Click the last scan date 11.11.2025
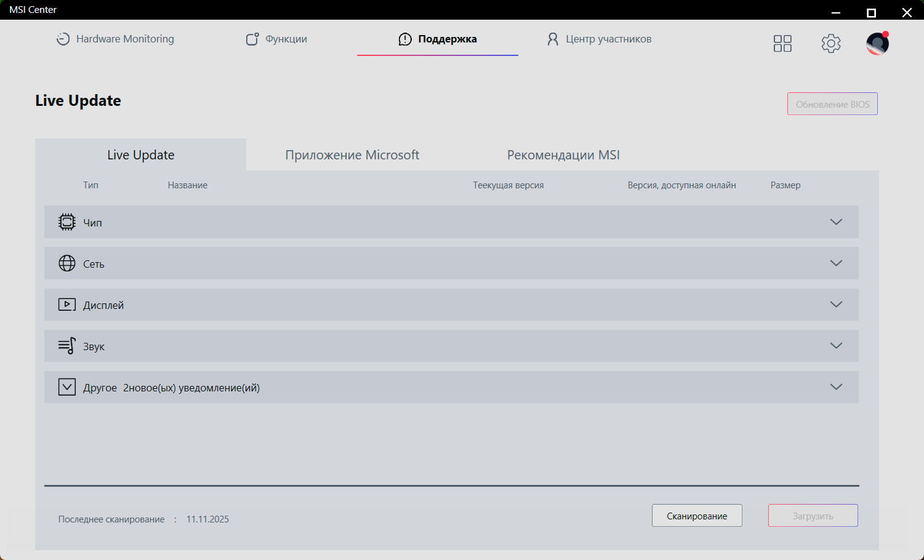Image resolution: width=924 pixels, height=560 pixels. click(207, 519)
